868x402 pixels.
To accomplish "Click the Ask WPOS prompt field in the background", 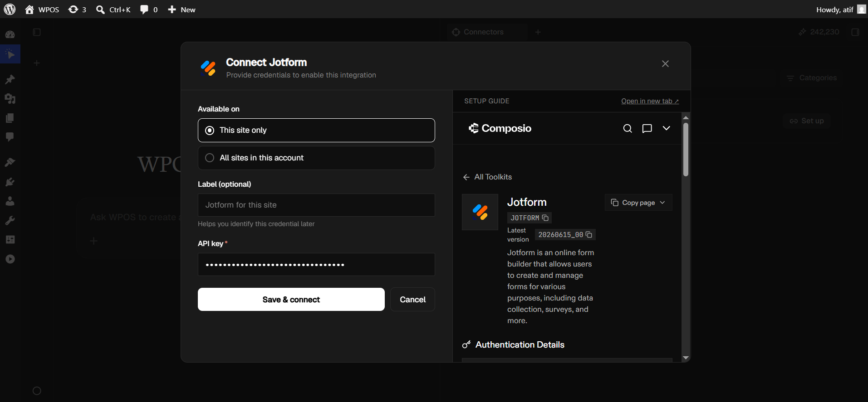I will click(x=135, y=218).
